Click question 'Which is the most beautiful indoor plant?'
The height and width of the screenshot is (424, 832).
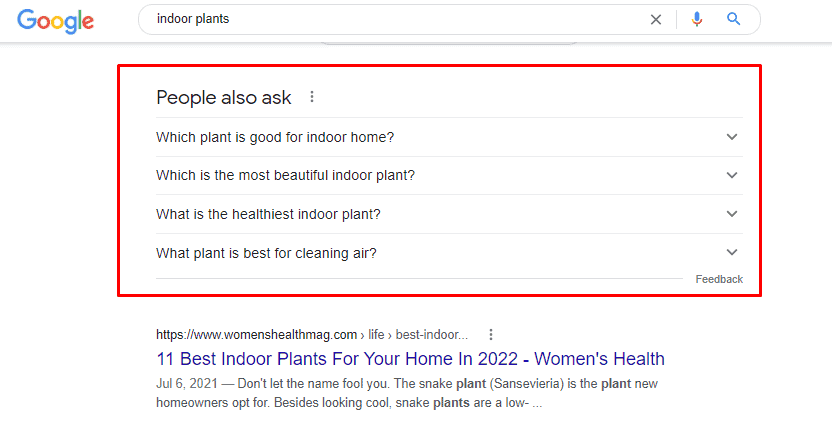[285, 175]
